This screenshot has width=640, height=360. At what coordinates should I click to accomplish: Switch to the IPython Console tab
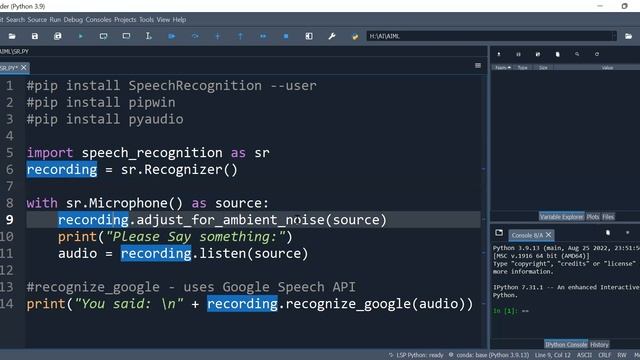pos(566,344)
